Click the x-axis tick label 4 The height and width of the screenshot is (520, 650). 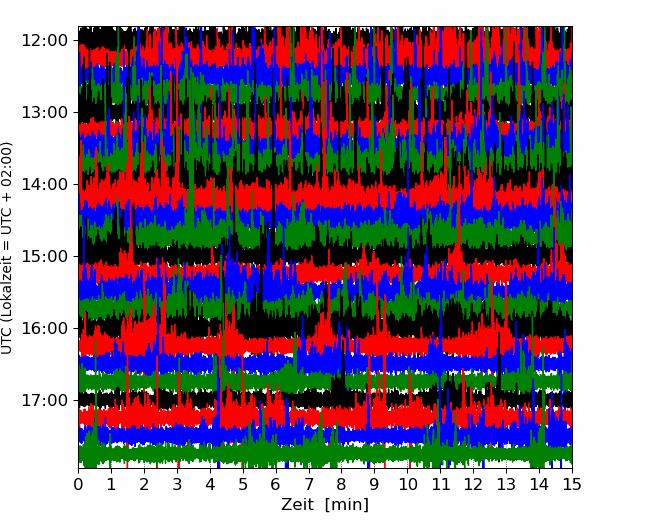click(210, 484)
